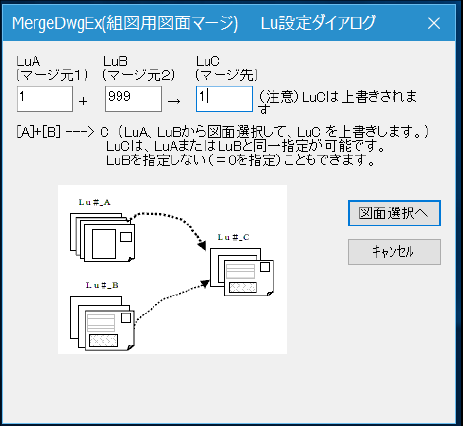463x426 pixels.
Task: Click the dotted arrow from Lu#_B stack
Action: click(171, 301)
